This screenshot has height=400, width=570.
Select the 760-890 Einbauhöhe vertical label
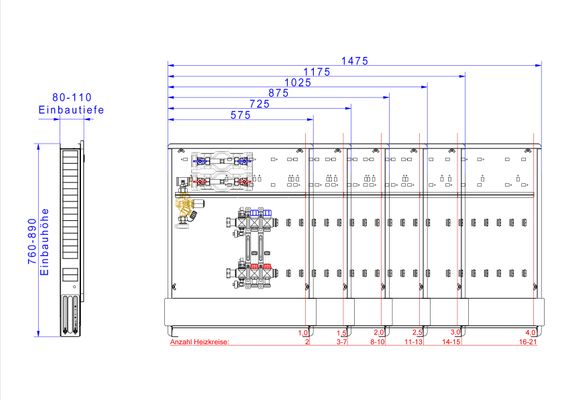(x=38, y=241)
